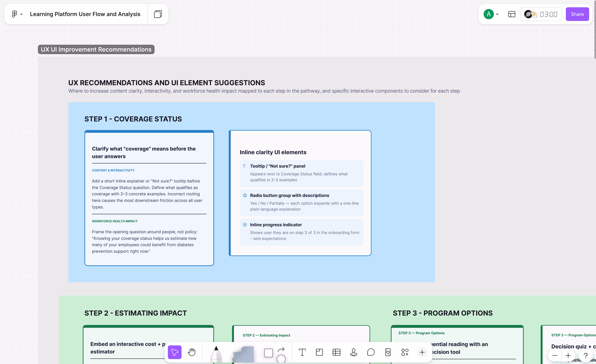Select the Inline progress indicator title
The height and width of the screenshot is (364, 596).
276,225
